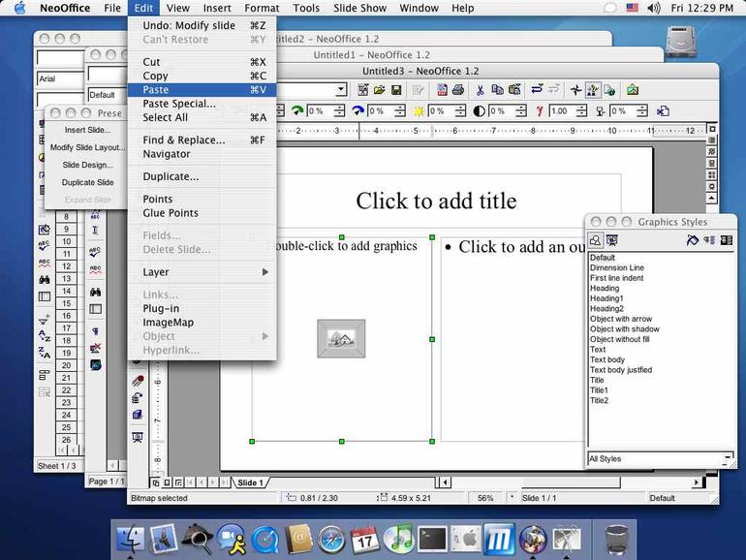Toggle Graphics Styles category in Stylist
The width and height of the screenshot is (746, 560).
(x=595, y=240)
